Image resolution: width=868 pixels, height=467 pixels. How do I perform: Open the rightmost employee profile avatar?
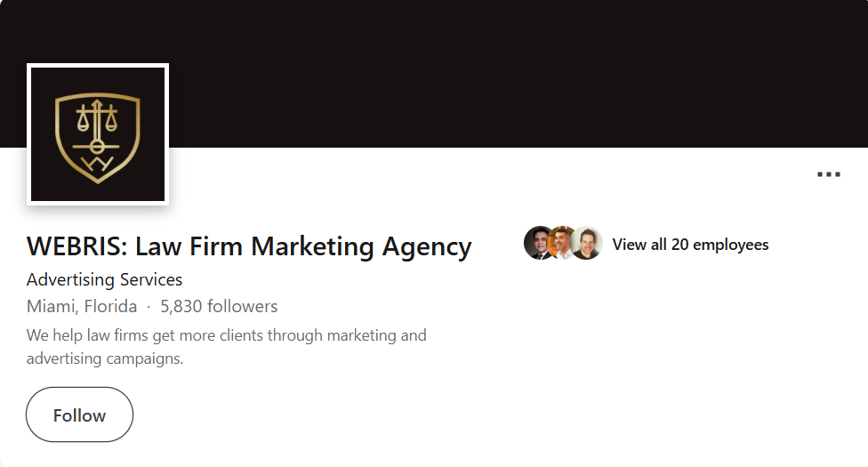point(587,244)
